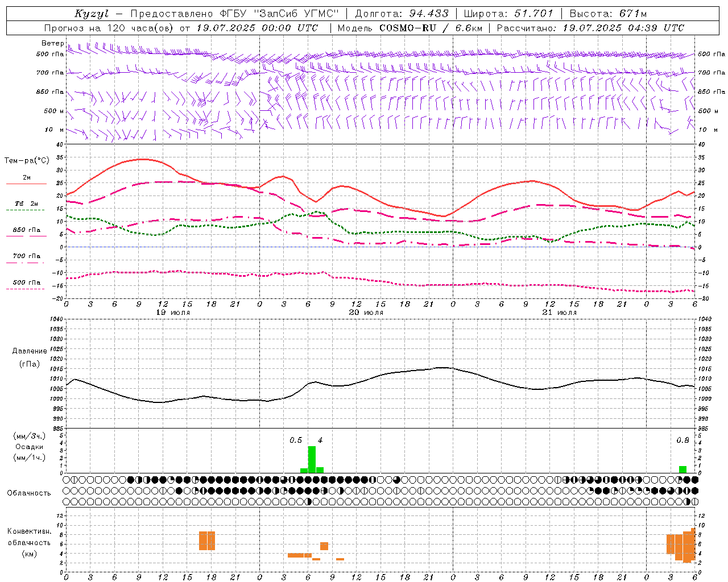The image size is (728, 582).
Task: Click the 'Тем-ра(°C)' temperature panel label
Action: 27,161
